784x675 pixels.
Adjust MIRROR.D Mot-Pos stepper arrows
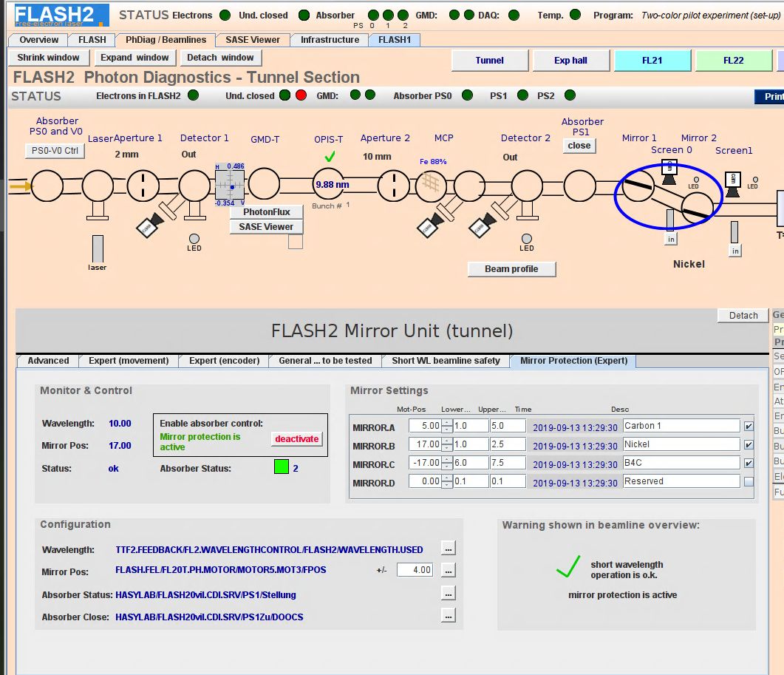pos(446,481)
